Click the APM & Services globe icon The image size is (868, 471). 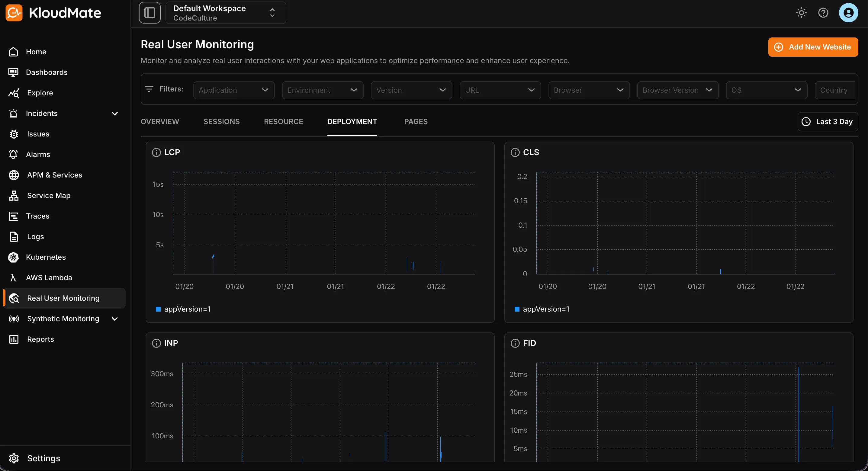14,175
